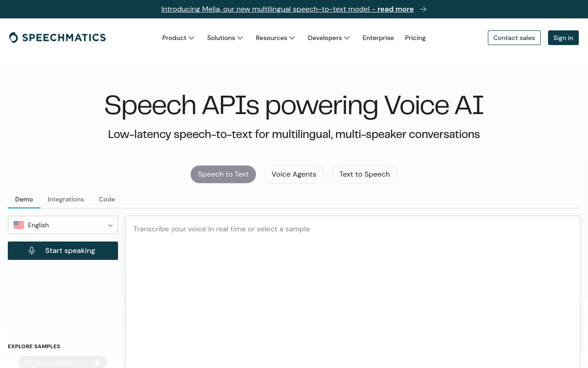Click the arrow icon in announcement banner

tap(423, 9)
